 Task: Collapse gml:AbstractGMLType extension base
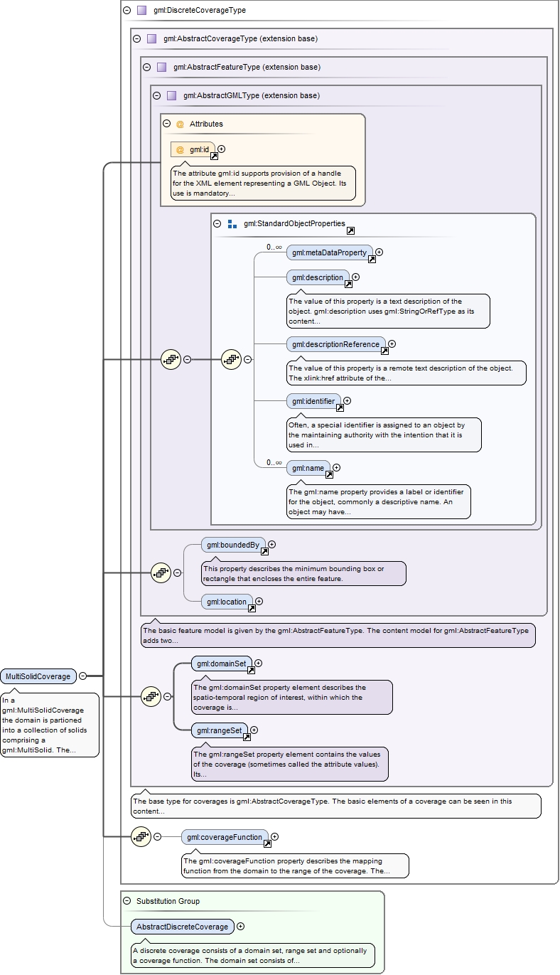click(x=156, y=95)
